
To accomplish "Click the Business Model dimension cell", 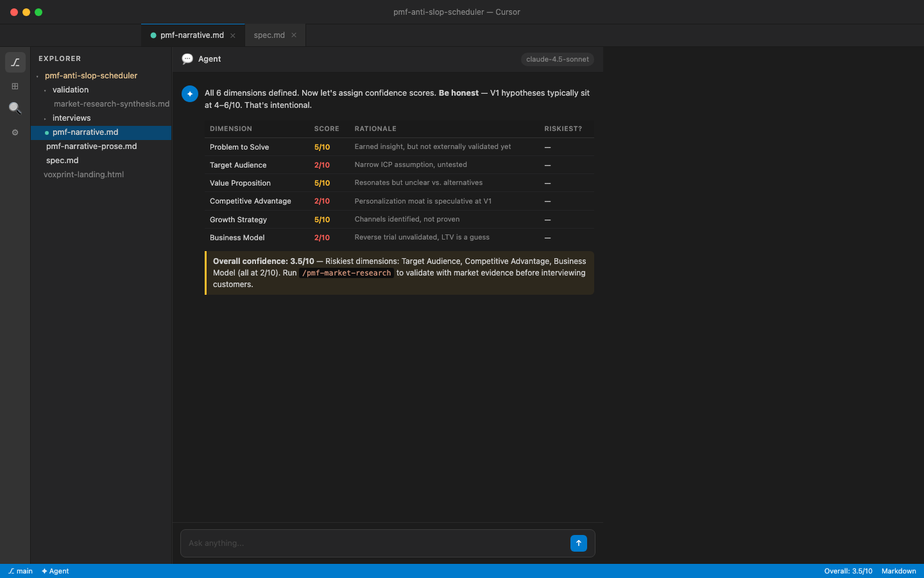I will pos(237,238).
